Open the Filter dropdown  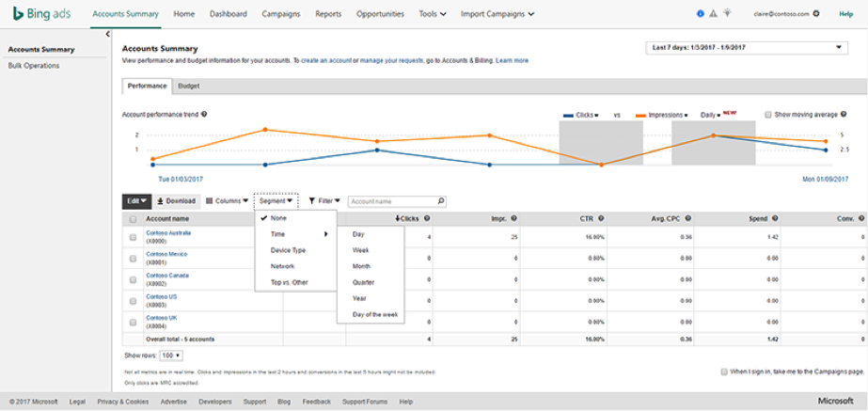coord(324,201)
